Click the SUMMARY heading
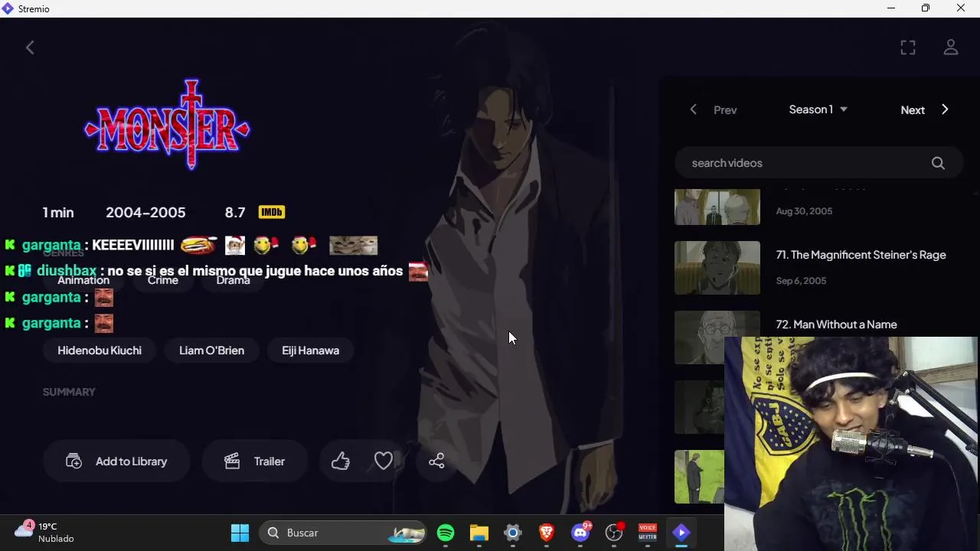 69,392
